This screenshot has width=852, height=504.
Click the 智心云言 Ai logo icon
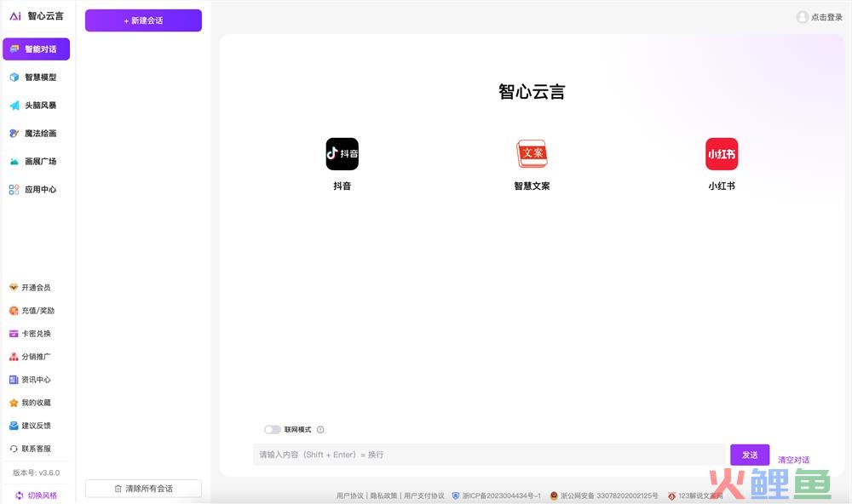click(15, 16)
